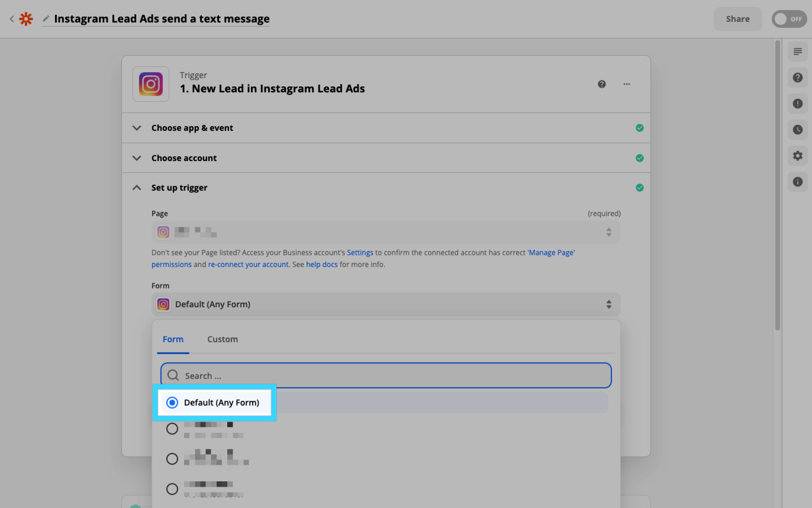The height and width of the screenshot is (508, 812).
Task: Click Set up trigger green checkmark
Action: pos(639,188)
